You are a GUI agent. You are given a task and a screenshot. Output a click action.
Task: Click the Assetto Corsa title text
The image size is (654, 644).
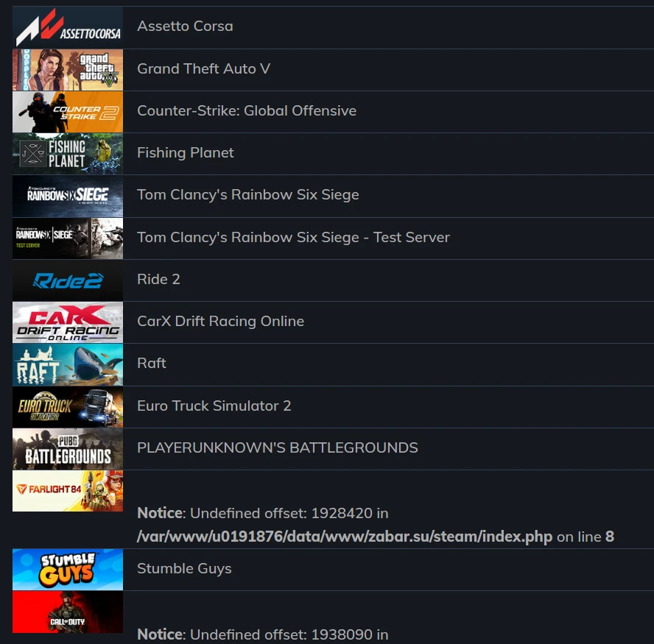point(185,26)
